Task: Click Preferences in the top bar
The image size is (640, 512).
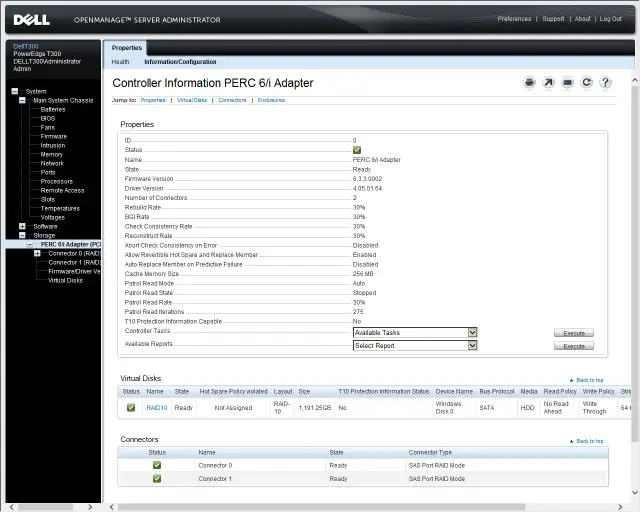Action: click(514, 18)
